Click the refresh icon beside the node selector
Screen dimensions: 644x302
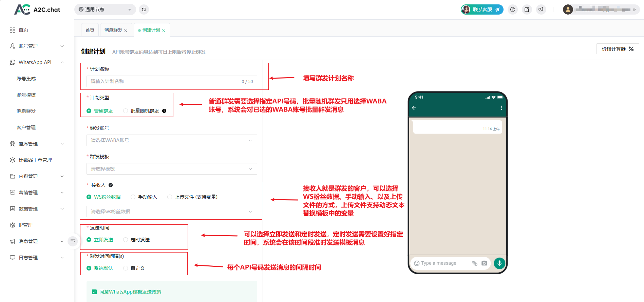pos(144,9)
